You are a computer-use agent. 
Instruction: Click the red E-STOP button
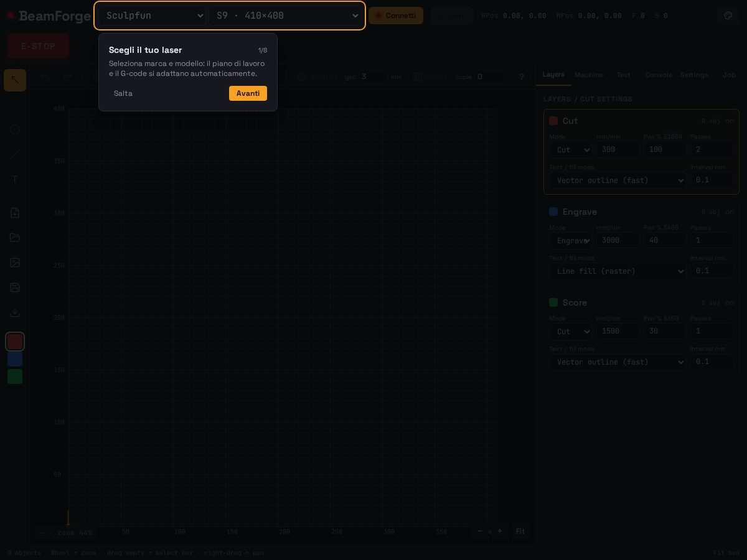(x=38, y=46)
